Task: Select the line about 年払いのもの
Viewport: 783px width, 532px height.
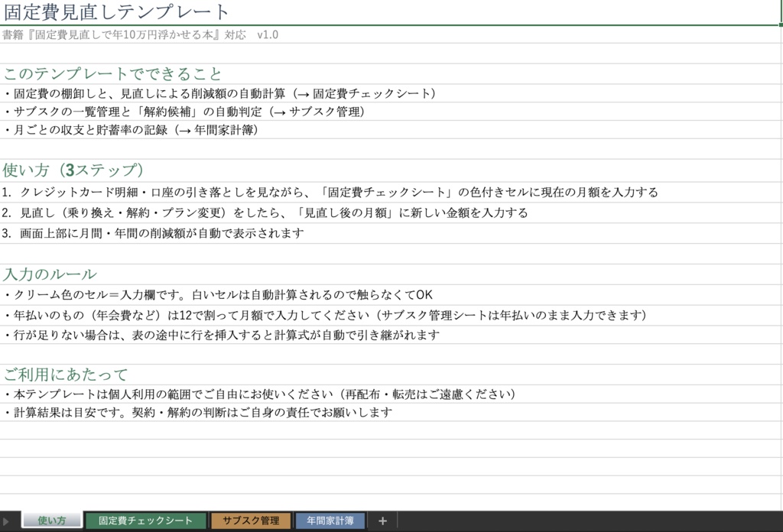Action: click(326, 316)
